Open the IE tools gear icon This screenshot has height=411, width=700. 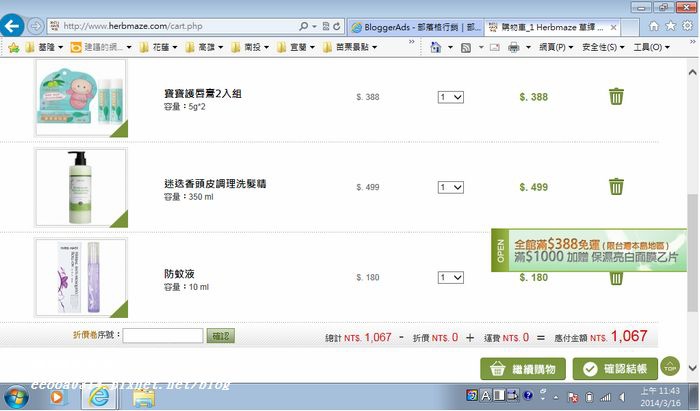click(x=687, y=26)
